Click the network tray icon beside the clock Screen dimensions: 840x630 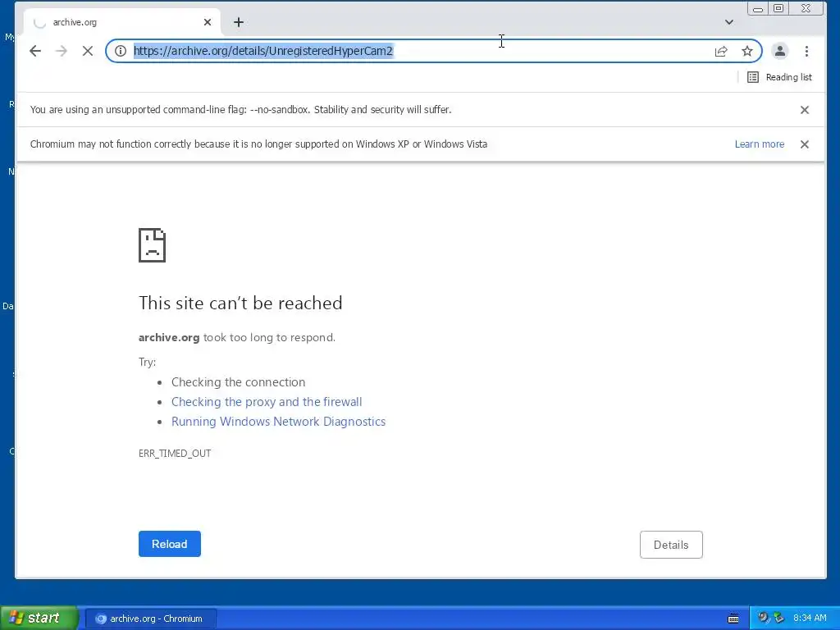(778, 618)
